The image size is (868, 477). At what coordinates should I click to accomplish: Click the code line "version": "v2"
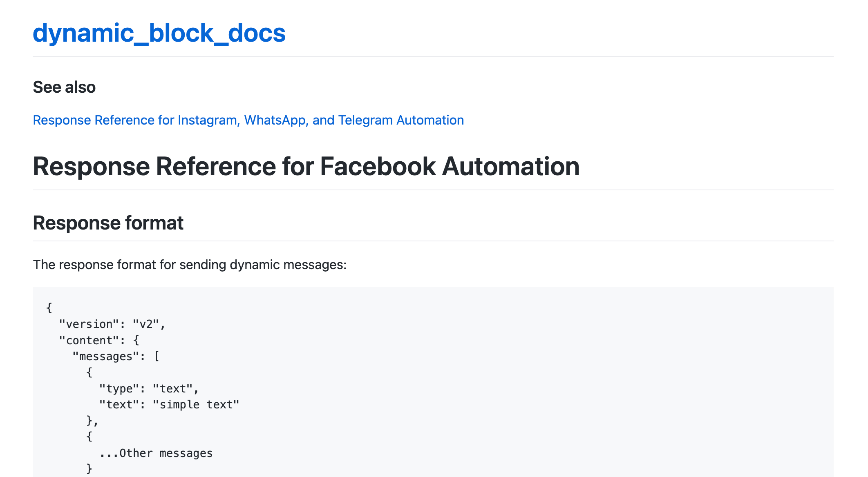point(112,324)
